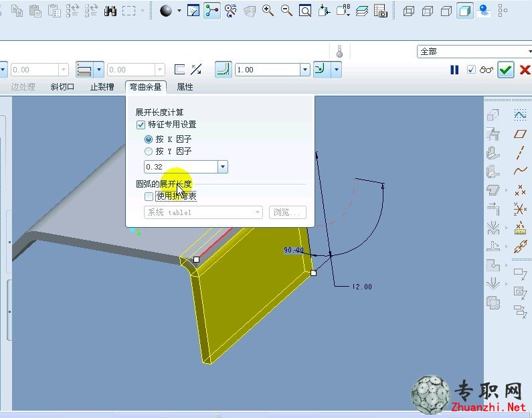This screenshot has width=532, height=418.
Task: Cancel the feature with red X
Action: point(525,70)
